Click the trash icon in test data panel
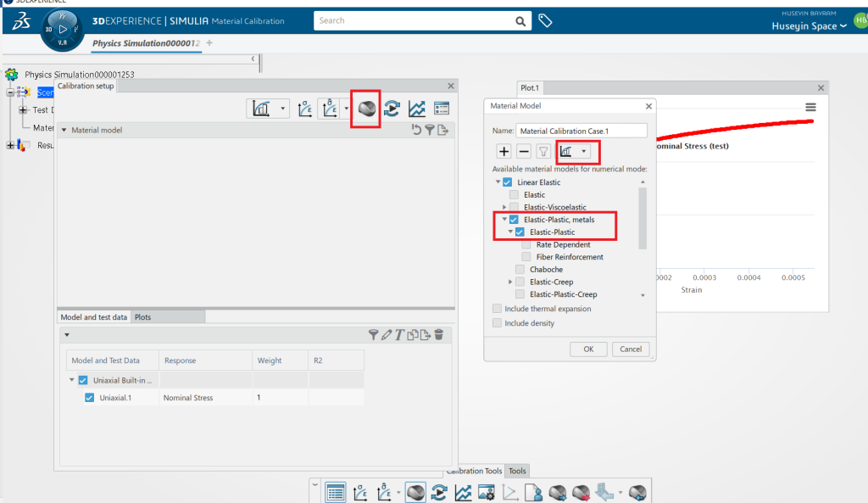868x503 pixels. click(439, 335)
